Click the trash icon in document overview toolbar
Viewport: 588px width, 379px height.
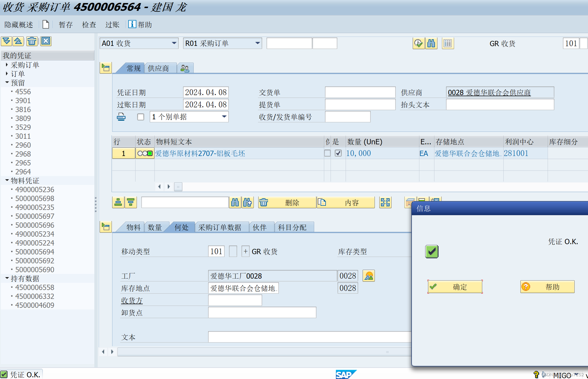point(32,41)
